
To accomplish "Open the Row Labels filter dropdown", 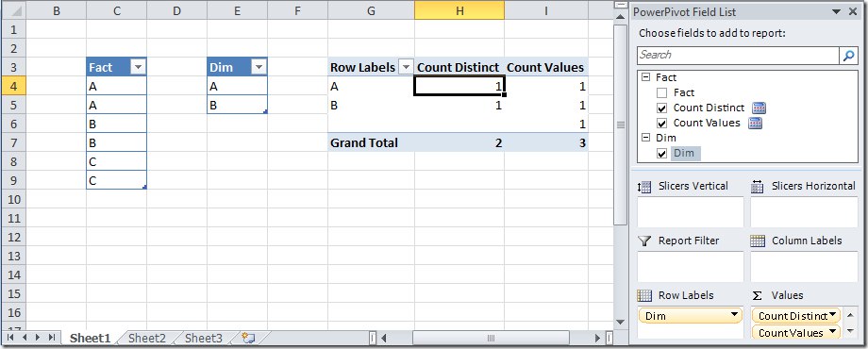I will 406,68.
